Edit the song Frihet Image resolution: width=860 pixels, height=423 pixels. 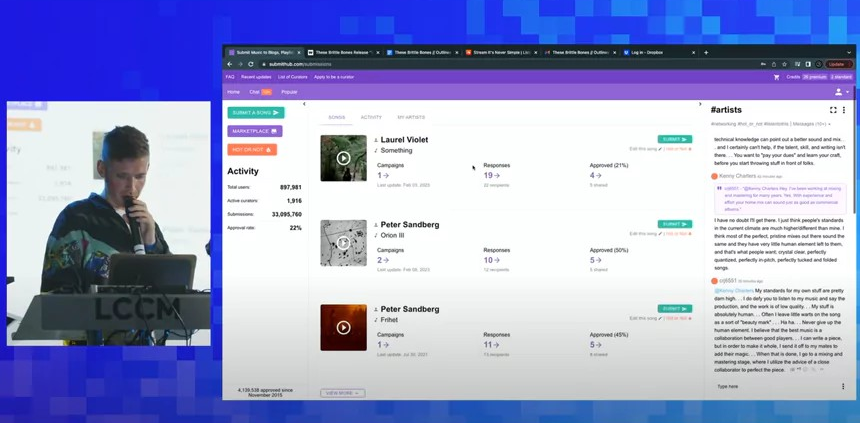click(x=646, y=318)
